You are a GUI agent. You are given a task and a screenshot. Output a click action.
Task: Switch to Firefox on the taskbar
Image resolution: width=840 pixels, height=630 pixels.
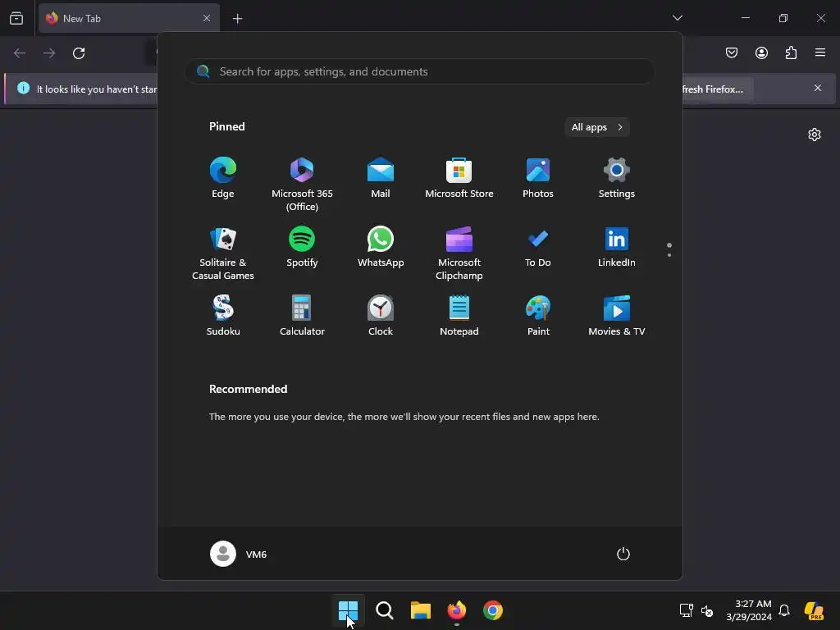point(456,610)
